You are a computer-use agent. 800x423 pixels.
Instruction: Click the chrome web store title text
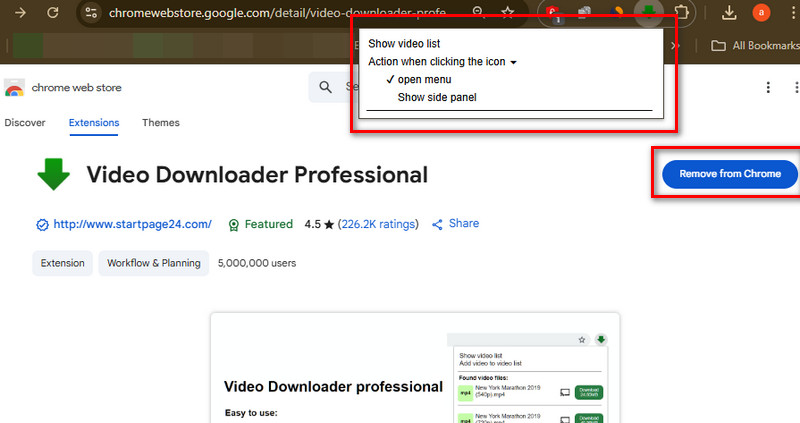77,88
